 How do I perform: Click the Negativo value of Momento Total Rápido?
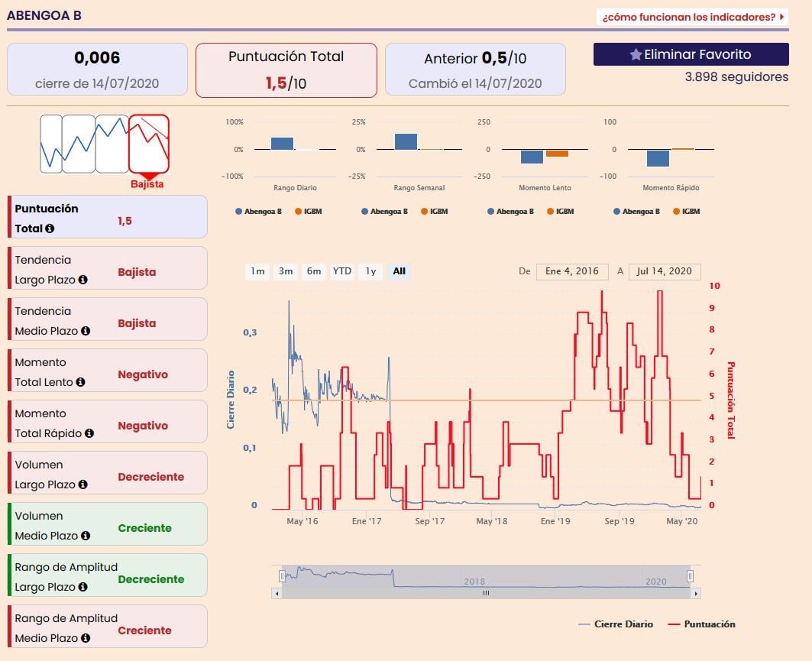click(143, 426)
